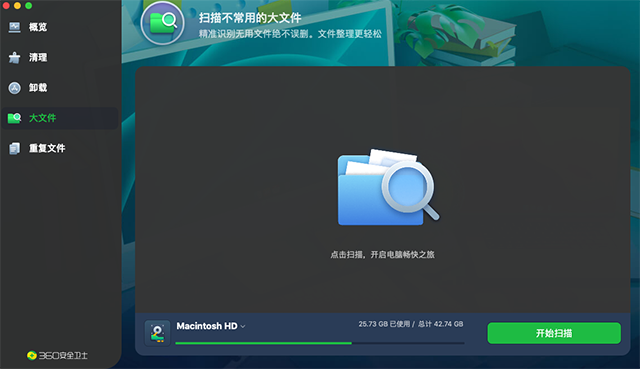Screen dimensions: 640x369
Task: Click the 扫描不常用的大文件 heading
Action: 250,18
